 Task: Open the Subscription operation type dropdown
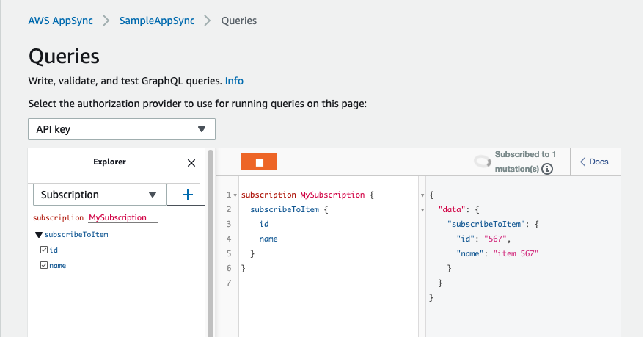coord(100,195)
